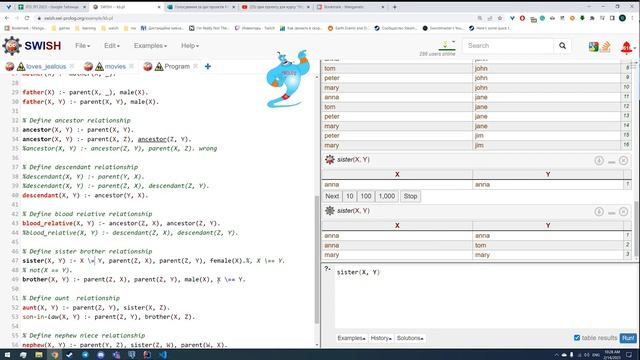Open the File menu

point(82,46)
